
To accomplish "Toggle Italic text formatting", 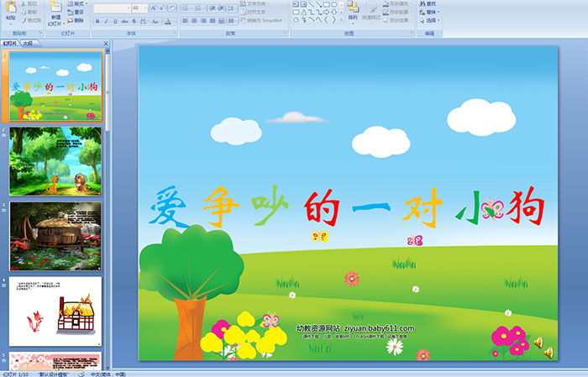I will point(106,21).
